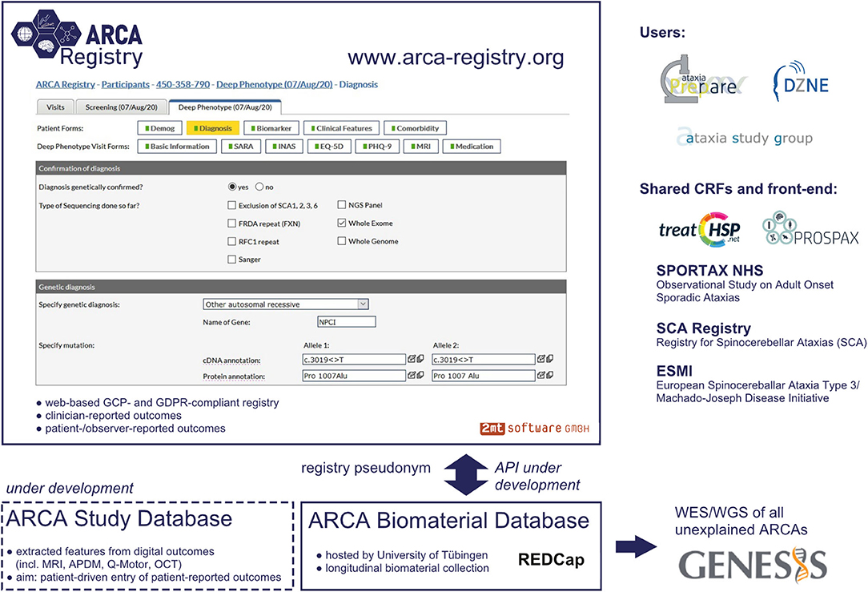Open the Comorbidity patient form
The image size is (868, 592).
(415, 128)
